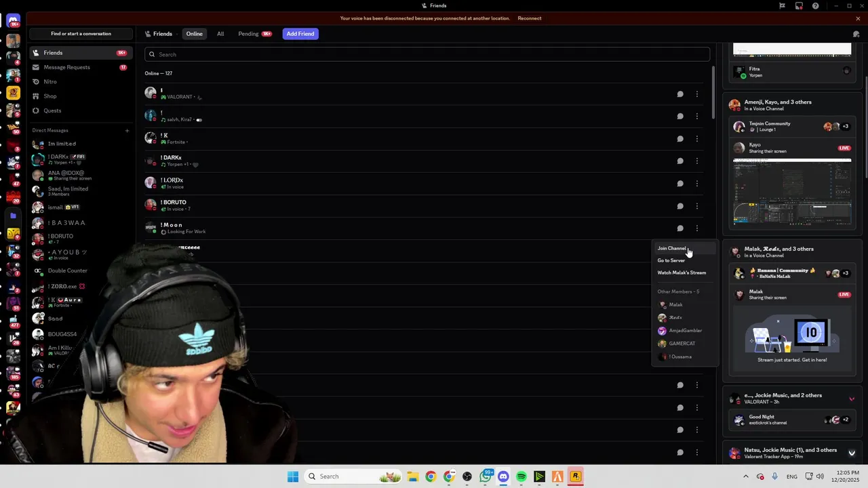Open ANA @IDOX@ direct message

click(80, 176)
